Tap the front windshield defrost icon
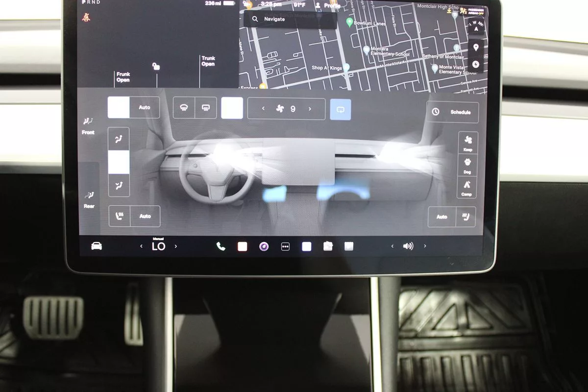 pyautogui.click(x=184, y=108)
